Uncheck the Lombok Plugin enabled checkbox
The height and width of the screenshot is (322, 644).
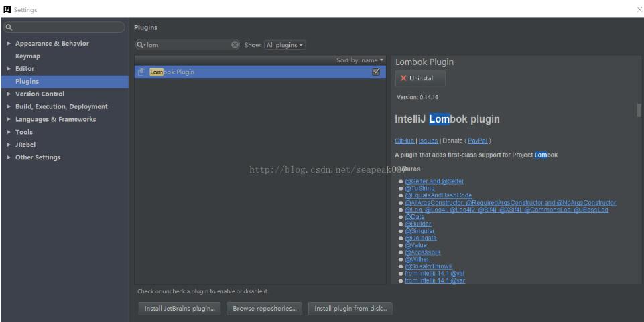click(376, 72)
